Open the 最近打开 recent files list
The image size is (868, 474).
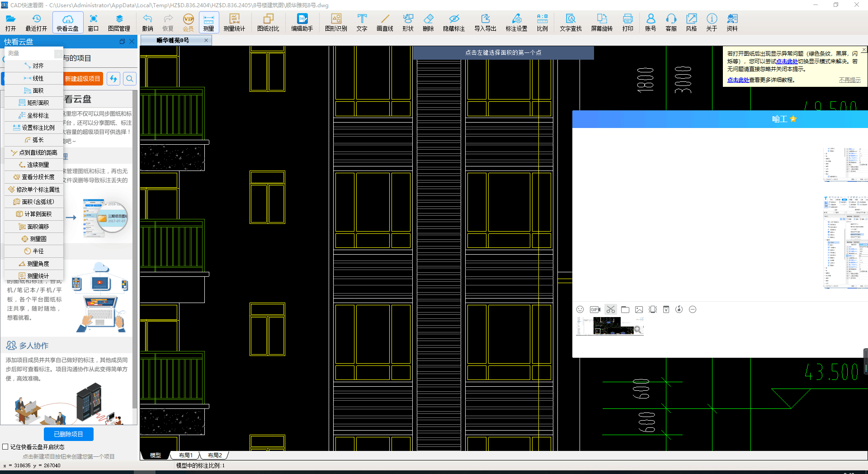pyautogui.click(x=36, y=22)
